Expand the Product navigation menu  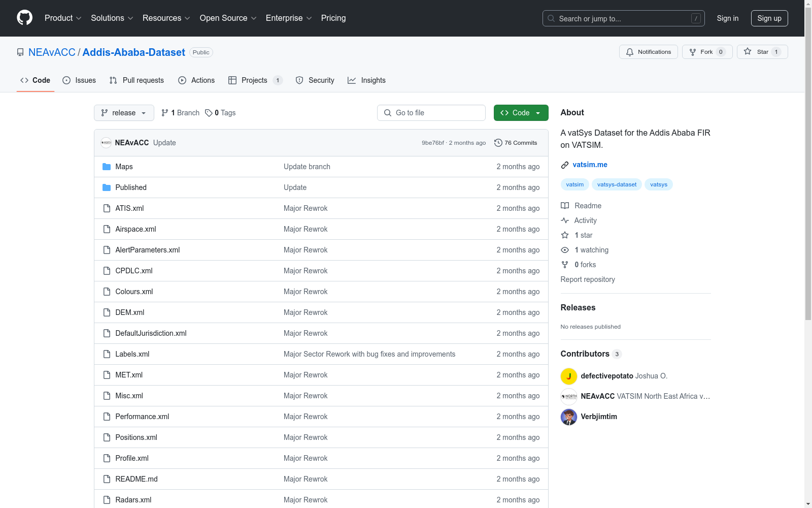point(63,18)
